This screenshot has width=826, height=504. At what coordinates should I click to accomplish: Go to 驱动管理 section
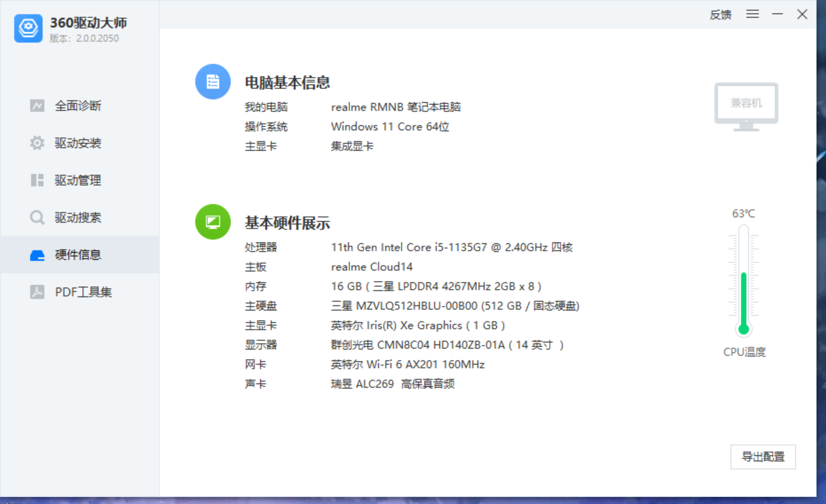click(80, 180)
